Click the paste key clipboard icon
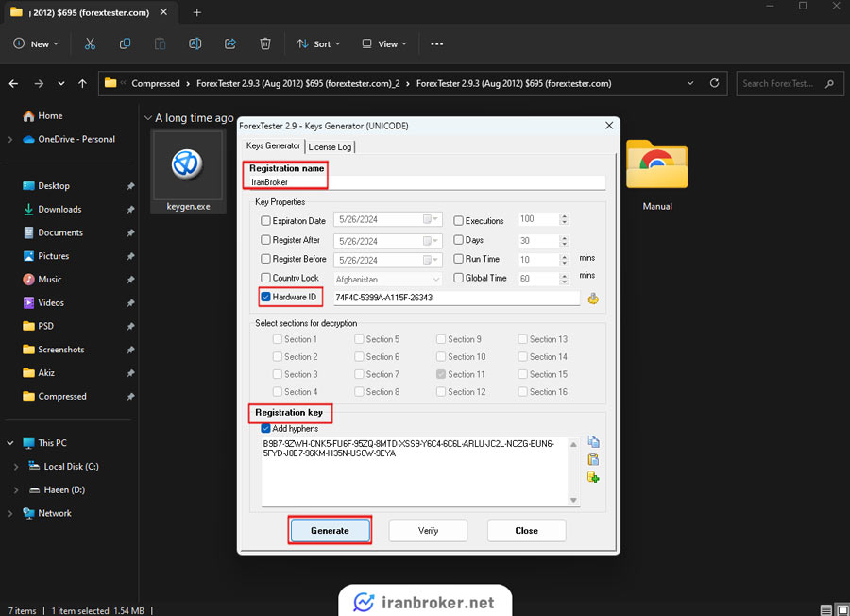 594,460
